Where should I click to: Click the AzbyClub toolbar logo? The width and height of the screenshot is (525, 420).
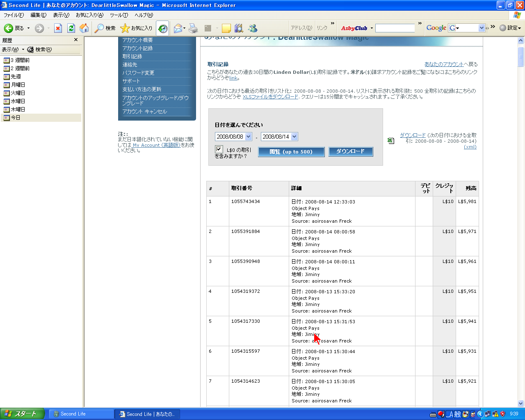point(354,28)
